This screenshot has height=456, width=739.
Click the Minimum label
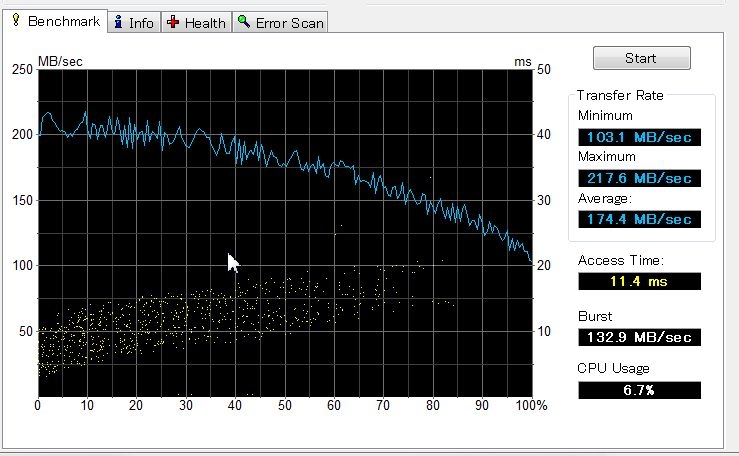(605, 116)
